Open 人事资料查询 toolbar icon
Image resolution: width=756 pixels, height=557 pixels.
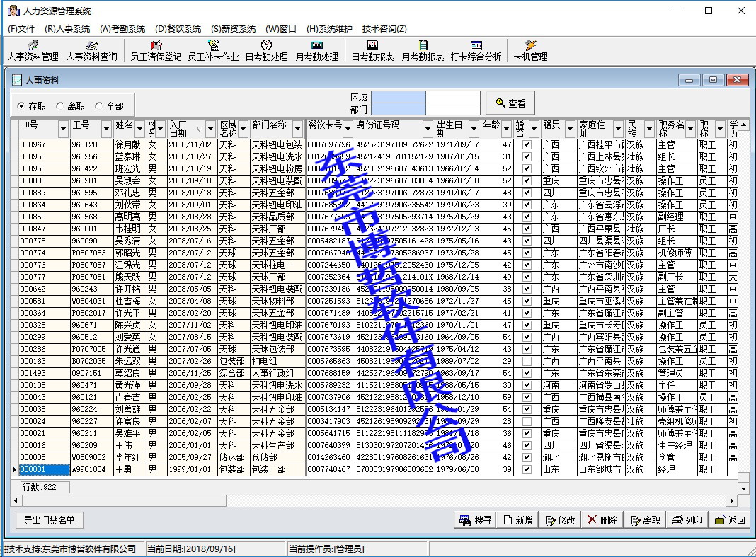click(91, 51)
